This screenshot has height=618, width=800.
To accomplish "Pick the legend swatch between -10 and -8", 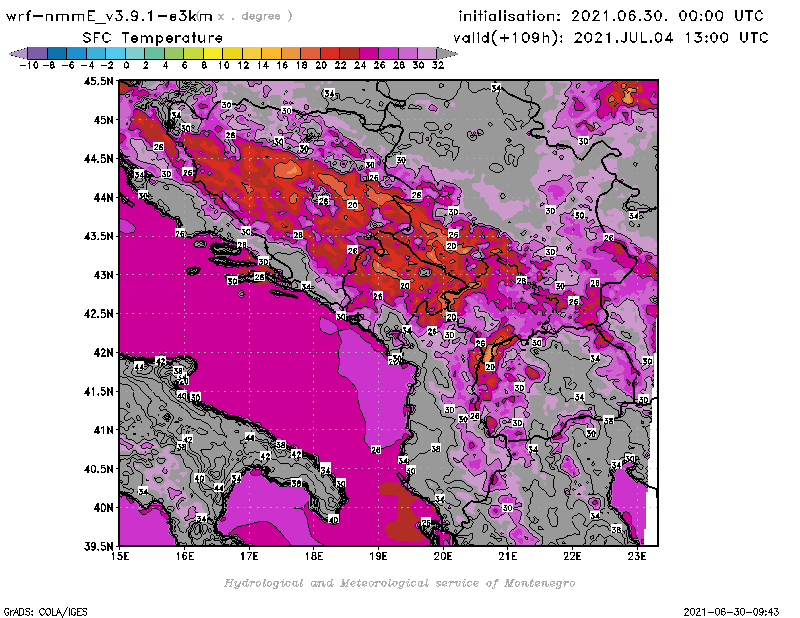I will tap(38, 53).
